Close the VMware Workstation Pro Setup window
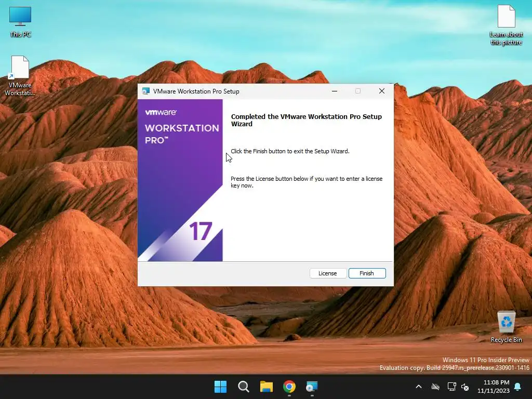 (x=382, y=91)
